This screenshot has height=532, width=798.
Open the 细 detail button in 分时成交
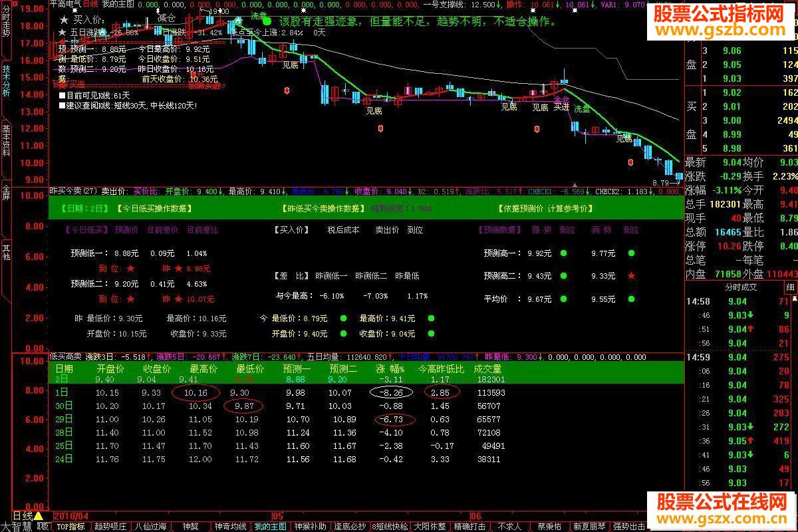pyautogui.click(x=790, y=287)
